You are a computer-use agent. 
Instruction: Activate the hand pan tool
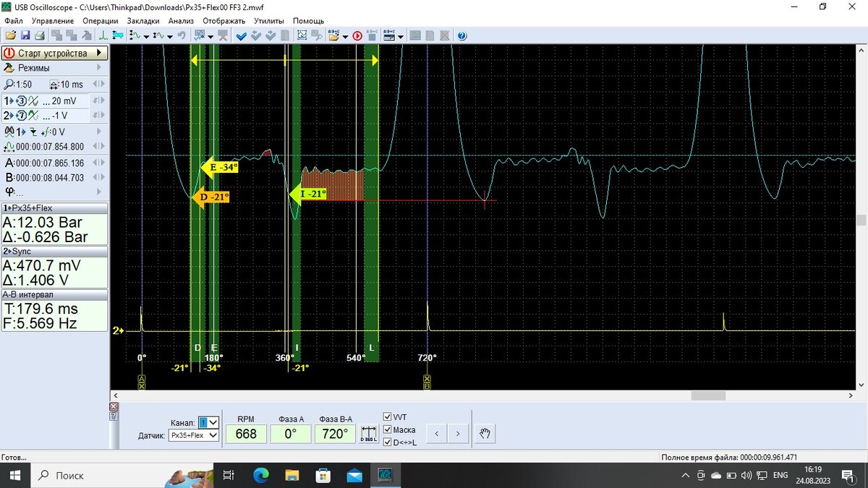coord(486,434)
